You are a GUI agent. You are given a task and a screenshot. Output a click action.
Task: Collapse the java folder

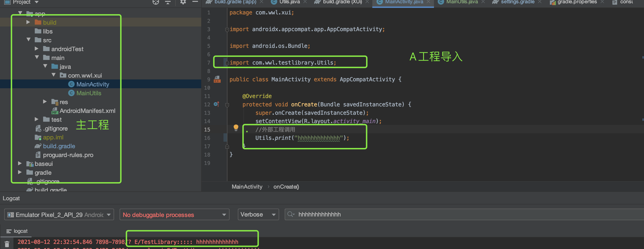click(45, 66)
